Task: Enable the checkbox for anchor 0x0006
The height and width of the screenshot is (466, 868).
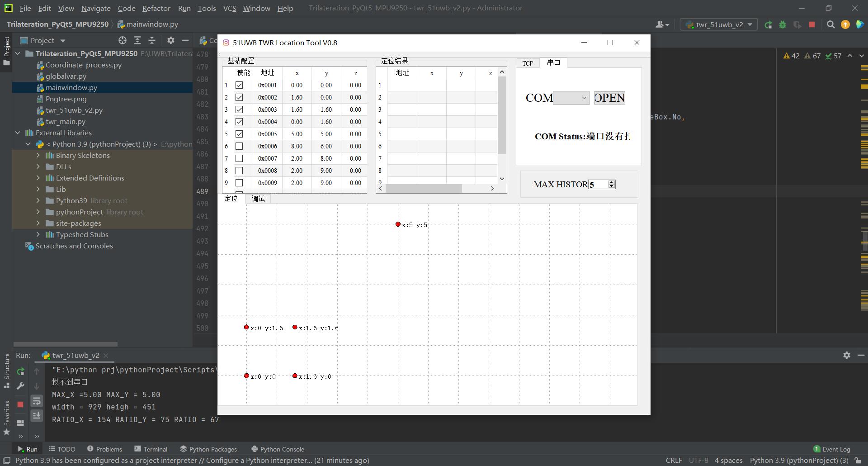Action: pyautogui.click(x=239, y=146)
